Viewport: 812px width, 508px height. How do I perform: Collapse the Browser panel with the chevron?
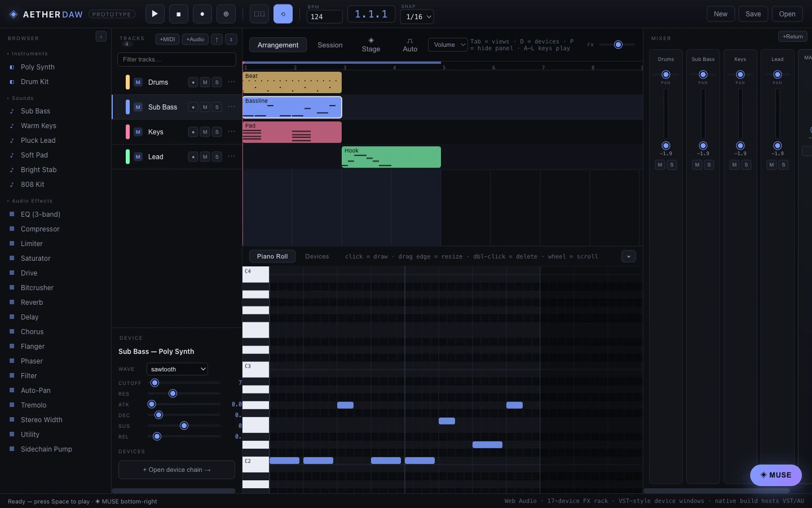point(101,37)
